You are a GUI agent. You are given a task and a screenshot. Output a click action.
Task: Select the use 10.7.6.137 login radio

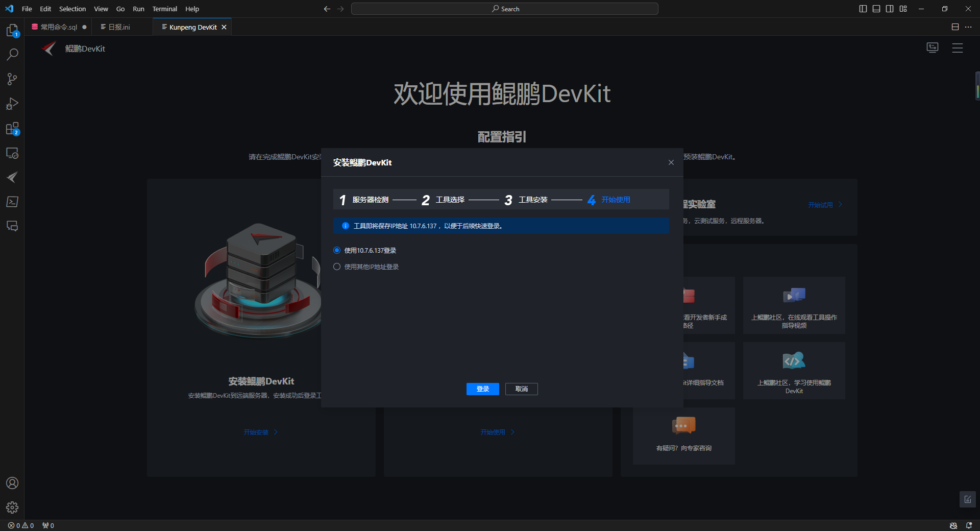(x=337, y=250)
